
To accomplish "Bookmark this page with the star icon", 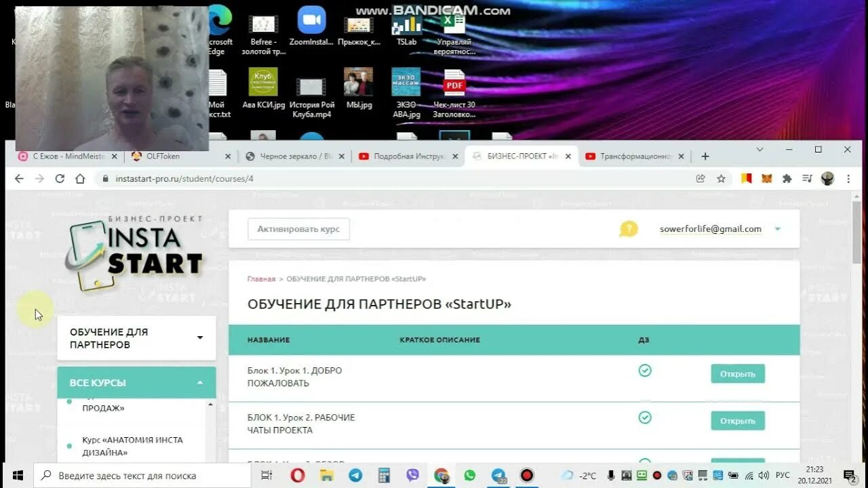I will coord(721,178).
